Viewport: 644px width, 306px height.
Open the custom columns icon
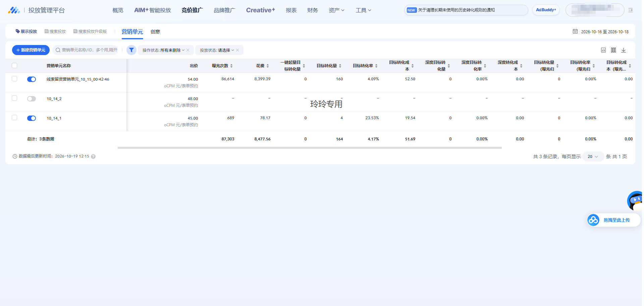click(613, 50)
